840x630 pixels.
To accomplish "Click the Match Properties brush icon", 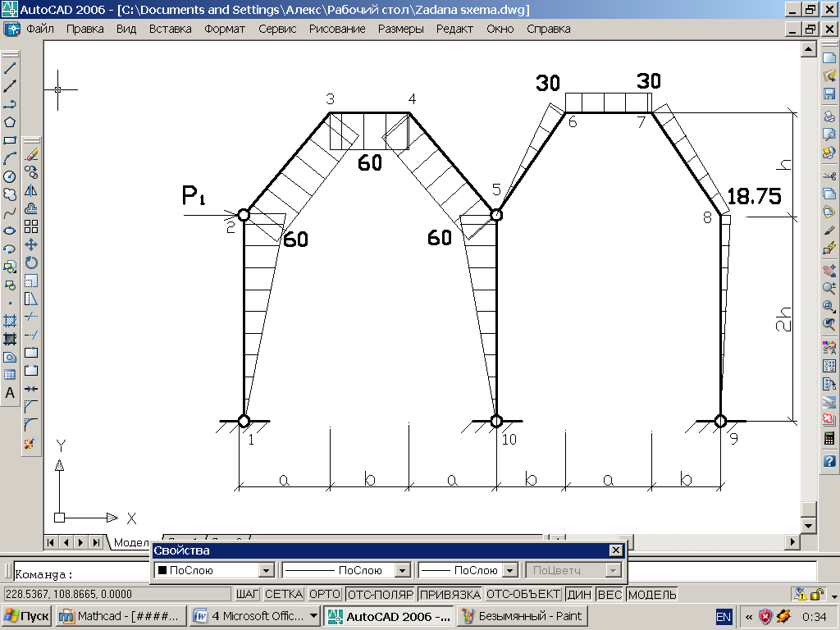I will 829,231.
